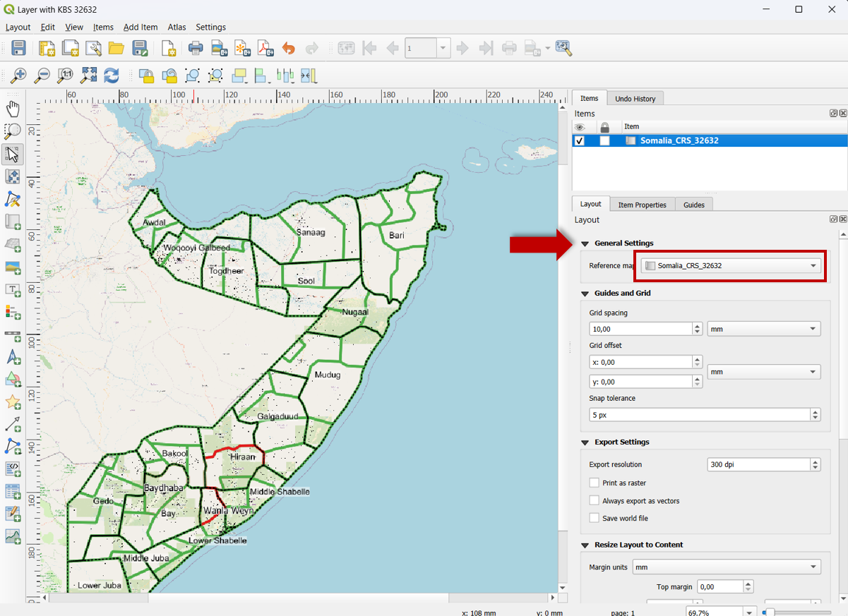The image size is (848, 616).
Task: Enable the Print as raster checkbox
Action: pyautogui.click(x=595, y=483)
